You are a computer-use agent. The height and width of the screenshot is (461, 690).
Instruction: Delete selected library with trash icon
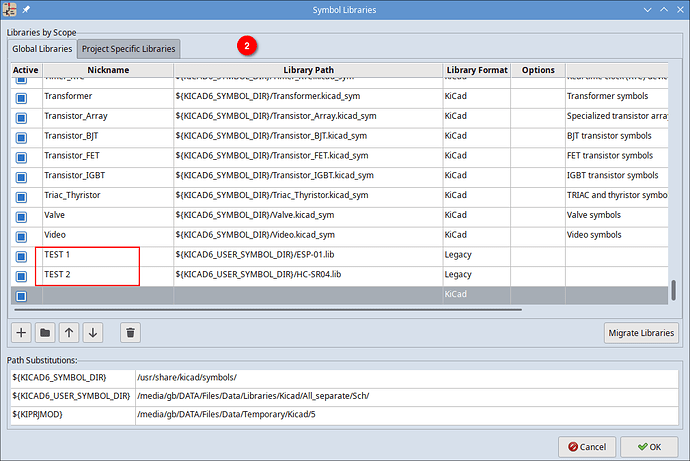tap(130, 333)
